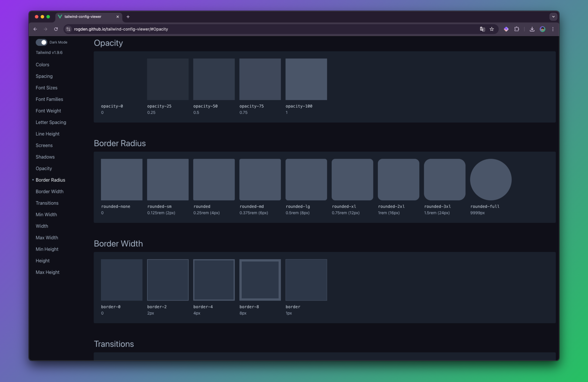588x382 pixels.
Task: Expand the tab search dropdown
Action: click(x=553, y=17)
